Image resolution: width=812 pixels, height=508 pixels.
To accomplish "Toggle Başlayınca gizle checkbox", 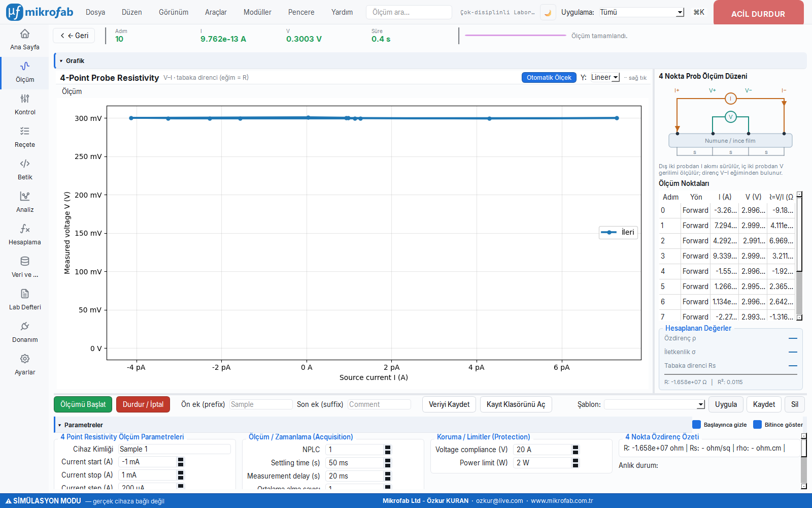I will pyautogui.click(x=696, y=425).
